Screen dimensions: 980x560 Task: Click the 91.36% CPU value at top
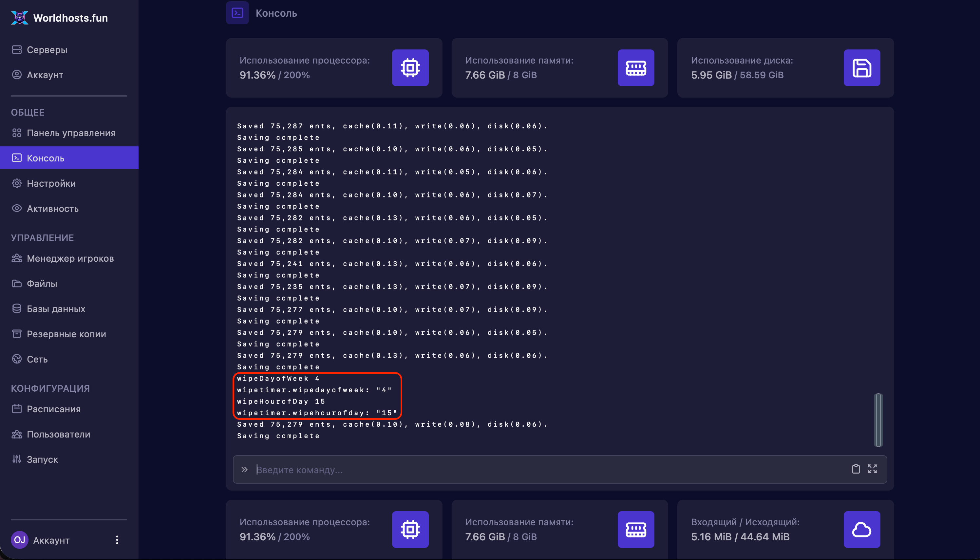[257, 75]
